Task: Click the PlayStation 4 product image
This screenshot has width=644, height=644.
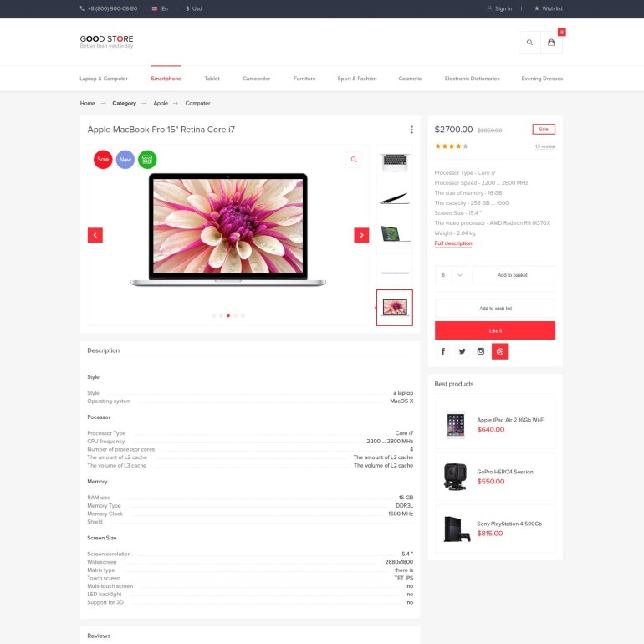Action: (457, 529)
